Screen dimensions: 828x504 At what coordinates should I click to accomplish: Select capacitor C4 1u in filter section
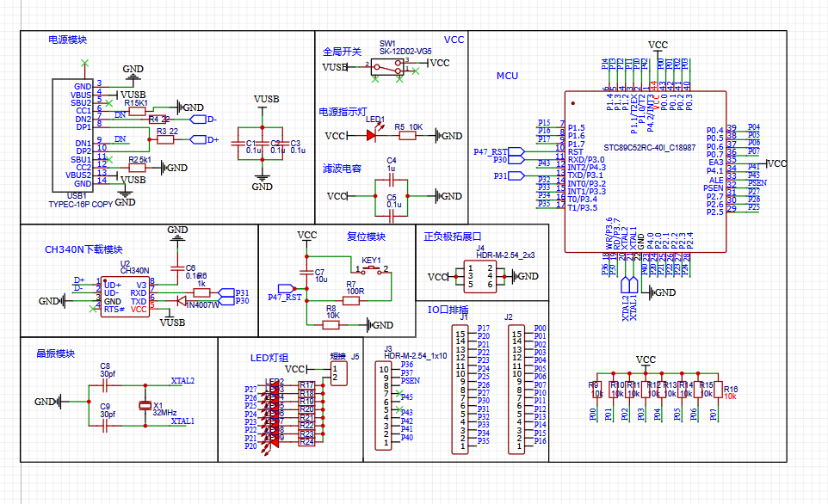392,181
